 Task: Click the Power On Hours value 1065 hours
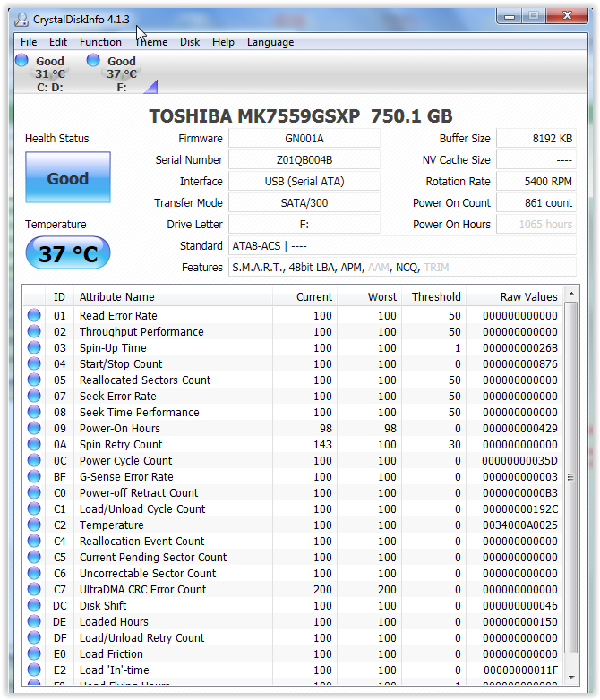click(x=536, y=224)
